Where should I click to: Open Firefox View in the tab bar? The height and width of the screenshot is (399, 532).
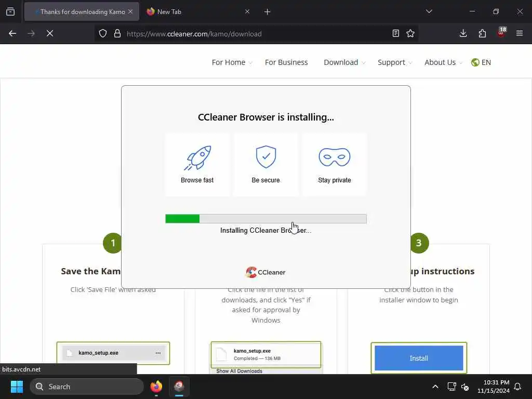point(10,11)
